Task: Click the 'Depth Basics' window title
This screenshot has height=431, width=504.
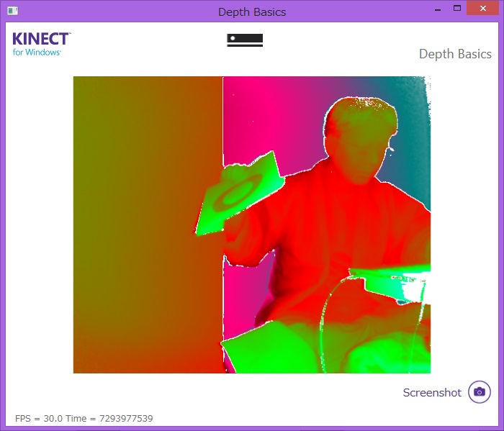Action: pos(252,12)
